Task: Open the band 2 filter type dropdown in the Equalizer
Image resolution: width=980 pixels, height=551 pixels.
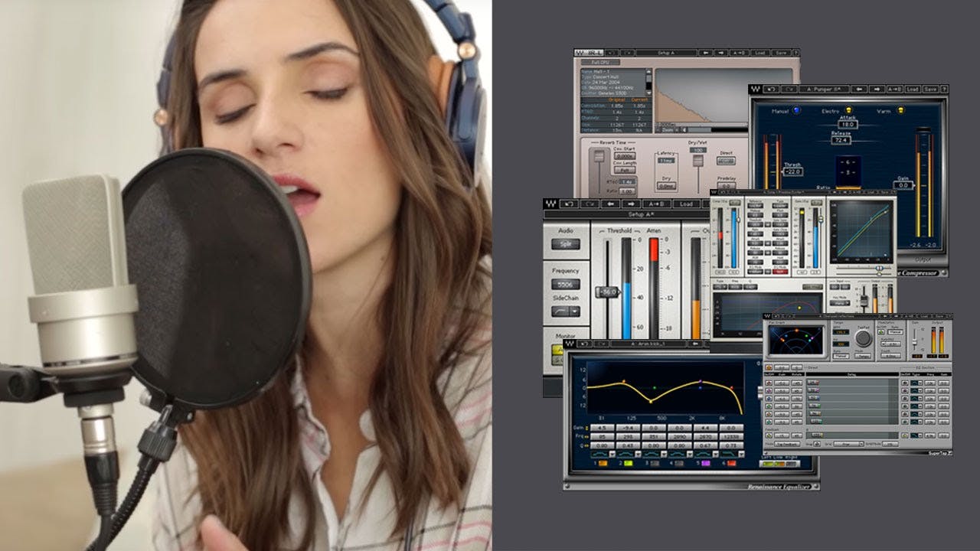Action: tap(639, 454)
